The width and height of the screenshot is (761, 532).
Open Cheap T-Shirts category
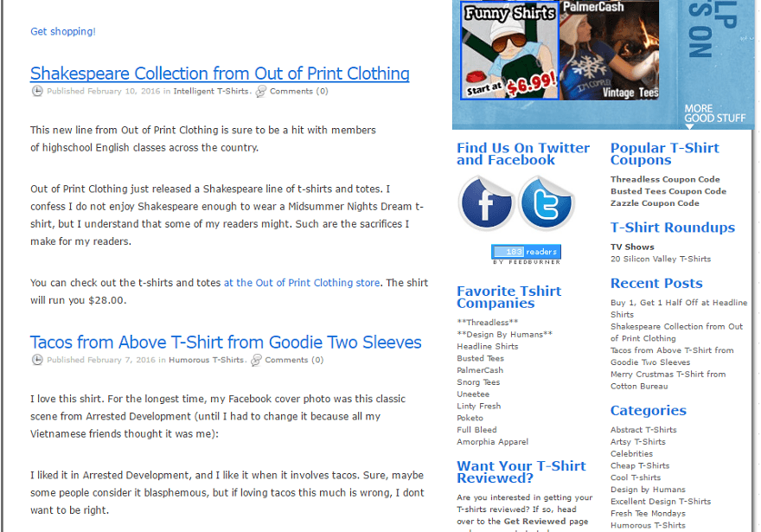pyautogui.click(x=640, y=465)
